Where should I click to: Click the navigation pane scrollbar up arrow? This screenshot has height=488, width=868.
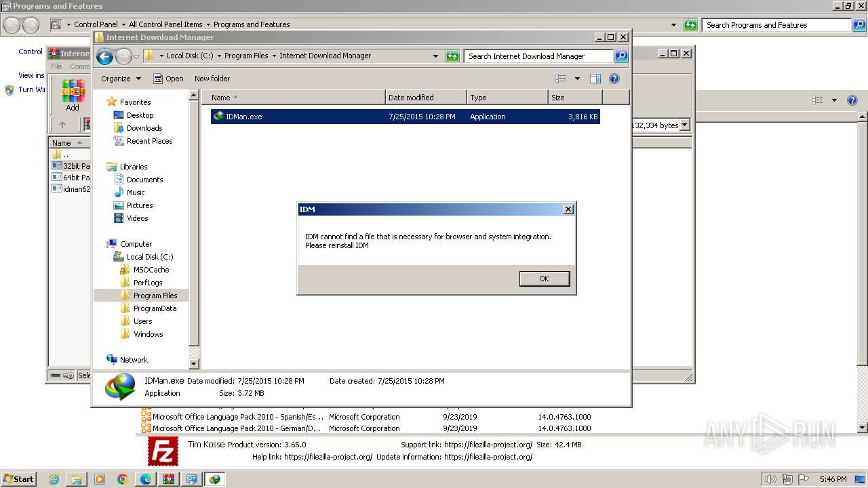194,96
